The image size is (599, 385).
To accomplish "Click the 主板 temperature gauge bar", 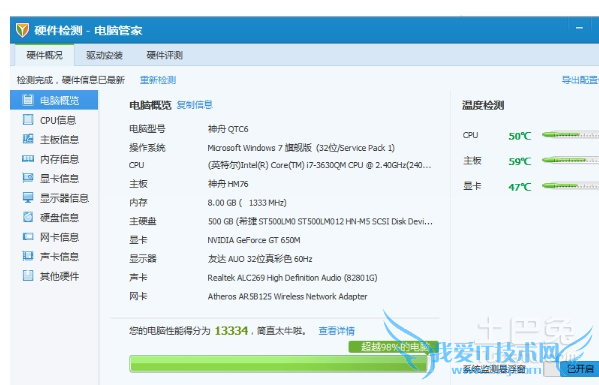I will pos(570,160).
